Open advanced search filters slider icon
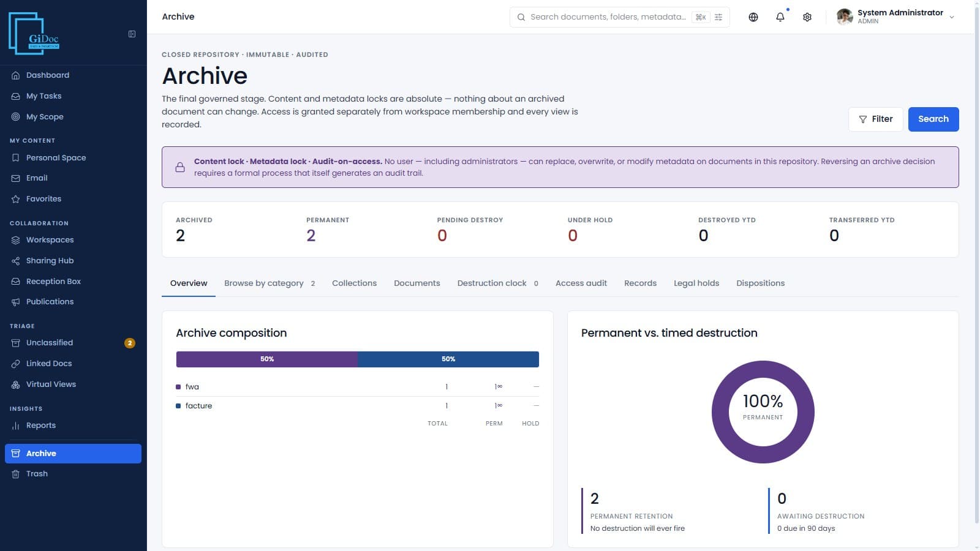The width and height of the screenshot is (980, 551). pos(718,17)
